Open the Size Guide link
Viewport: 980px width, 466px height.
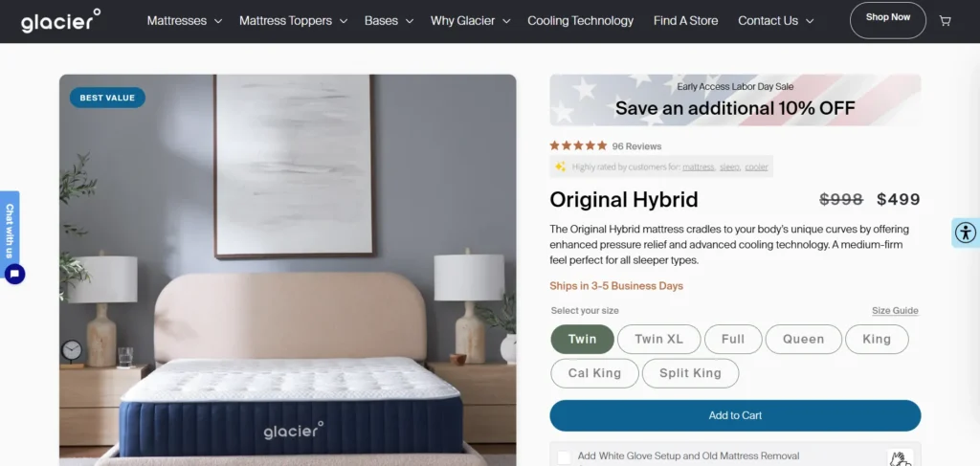coord(895,310)
